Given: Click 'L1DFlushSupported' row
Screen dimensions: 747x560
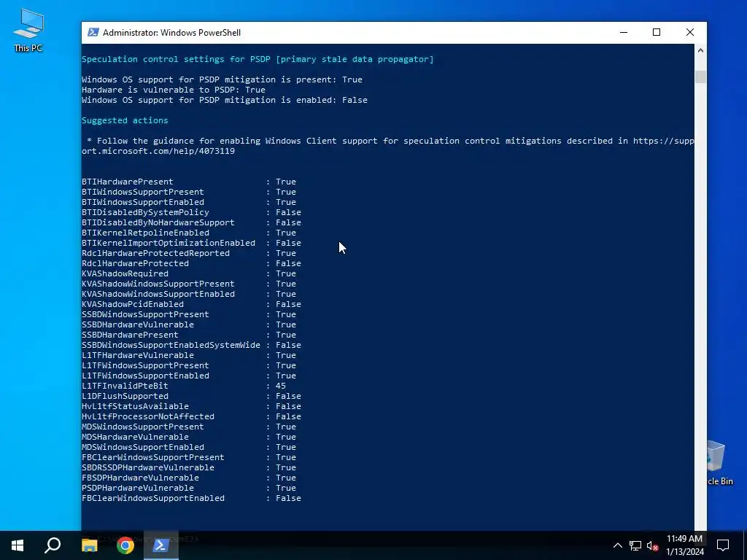Looking at the screenshot, I should point(191,396).
